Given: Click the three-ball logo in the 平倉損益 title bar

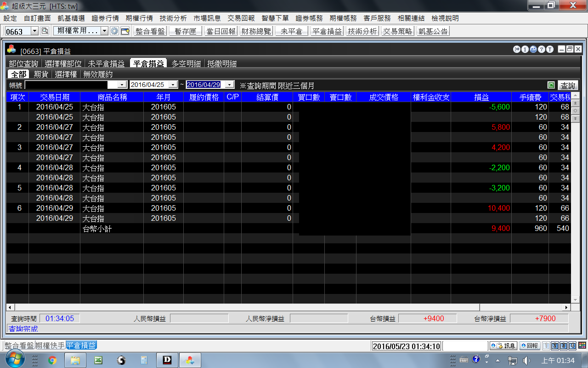Looking at the screenshot, I should pos(11,50).
